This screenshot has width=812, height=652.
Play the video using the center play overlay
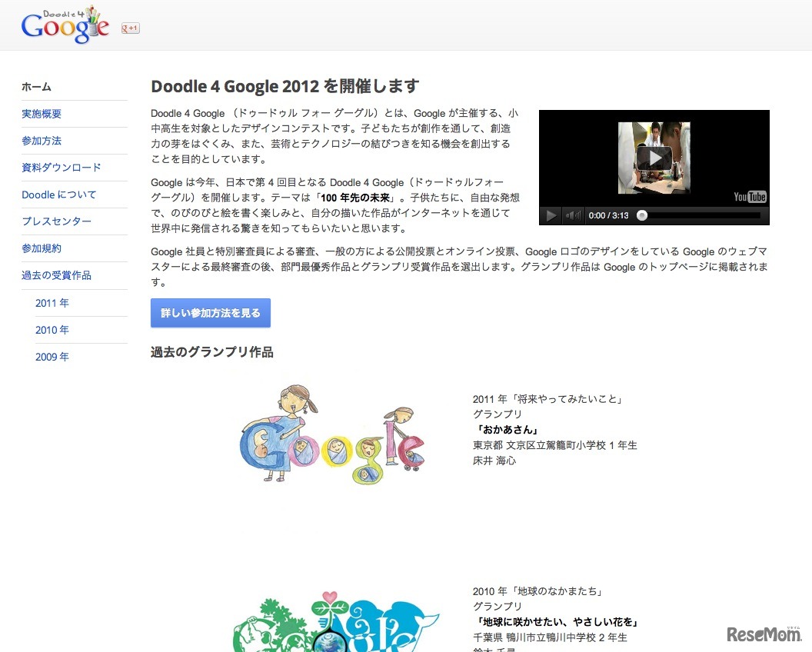click(654, 158)
